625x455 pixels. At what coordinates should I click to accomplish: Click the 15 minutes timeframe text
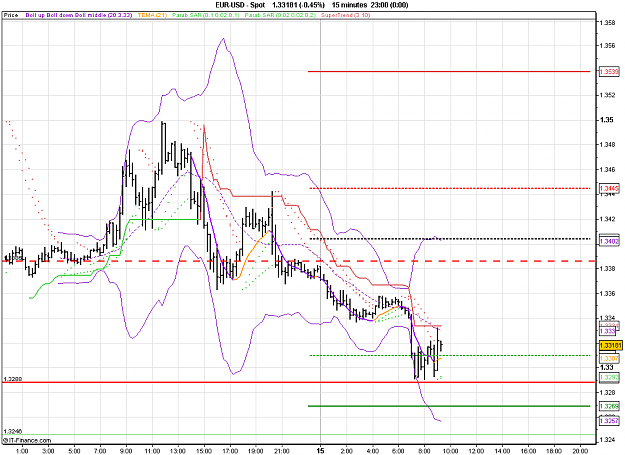(x=350, y=5)
